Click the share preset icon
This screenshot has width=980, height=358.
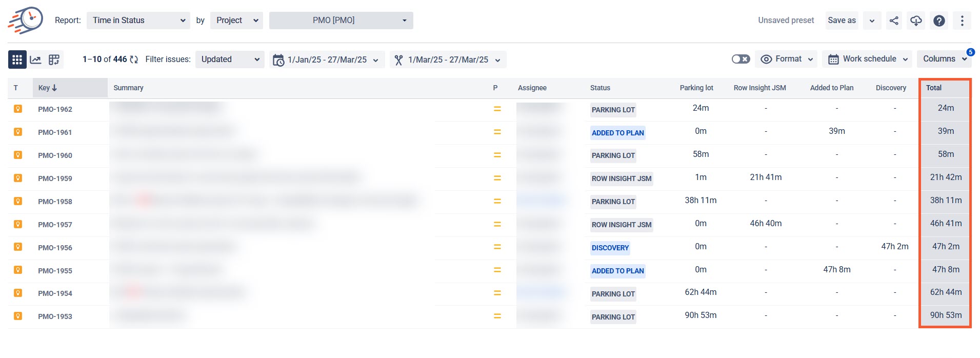pyautogui.click(x=894, y=21)
